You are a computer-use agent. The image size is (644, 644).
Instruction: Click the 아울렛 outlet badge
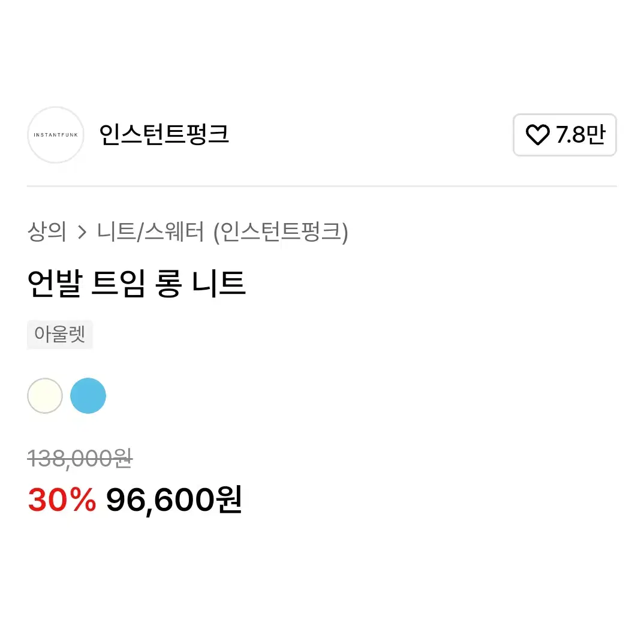coord(60,335)
